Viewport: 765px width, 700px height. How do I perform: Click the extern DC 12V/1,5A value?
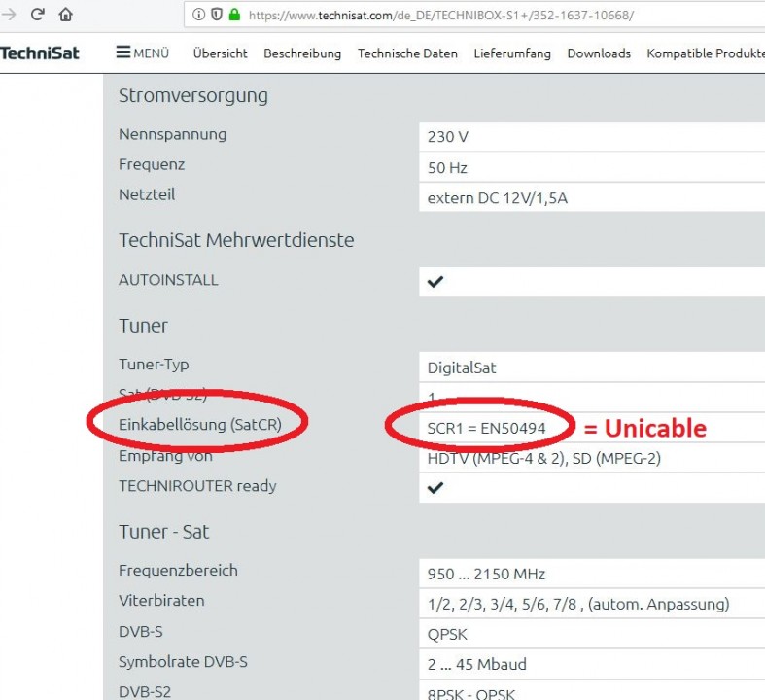495,197
